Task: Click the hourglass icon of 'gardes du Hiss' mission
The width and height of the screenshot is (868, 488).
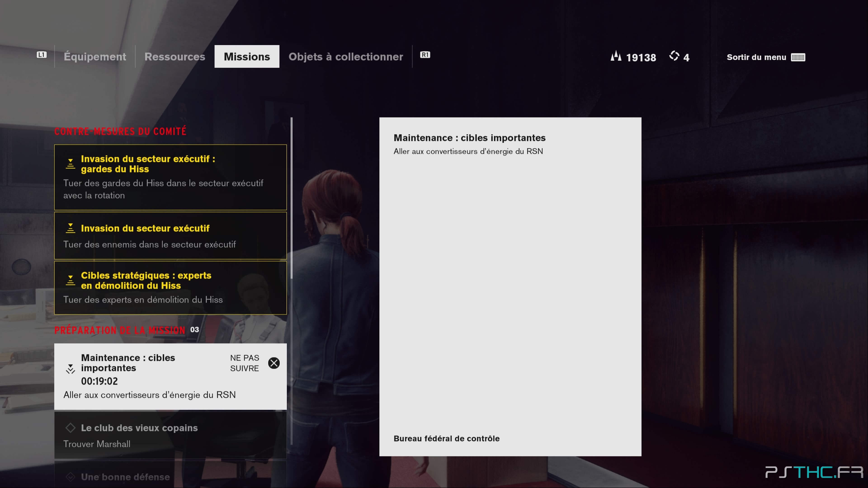Action: point(71,164)
